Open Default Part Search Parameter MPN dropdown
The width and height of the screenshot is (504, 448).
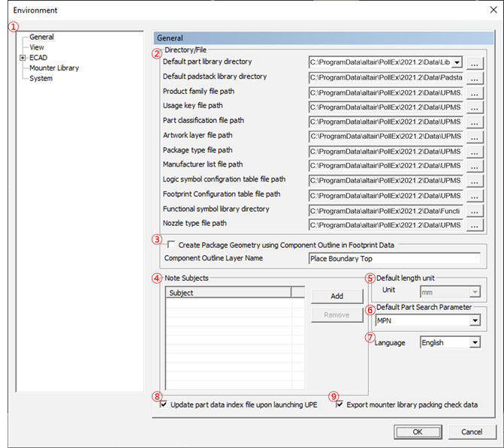(473, 321)
